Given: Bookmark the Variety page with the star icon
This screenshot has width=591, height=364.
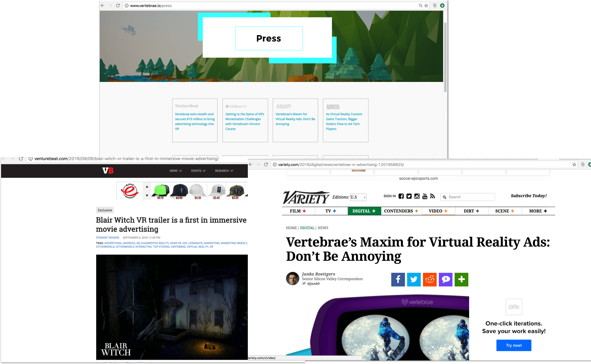Looking at the screenshot, I should 574,164.
